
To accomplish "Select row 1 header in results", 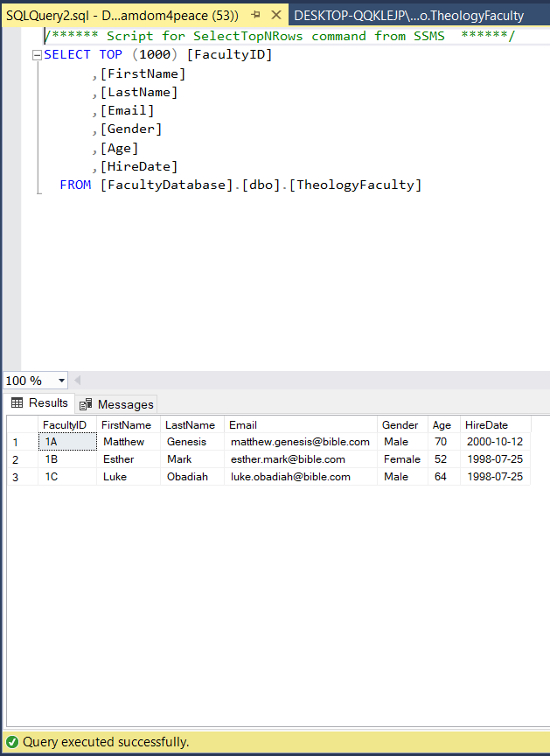I will click(22, 442).
